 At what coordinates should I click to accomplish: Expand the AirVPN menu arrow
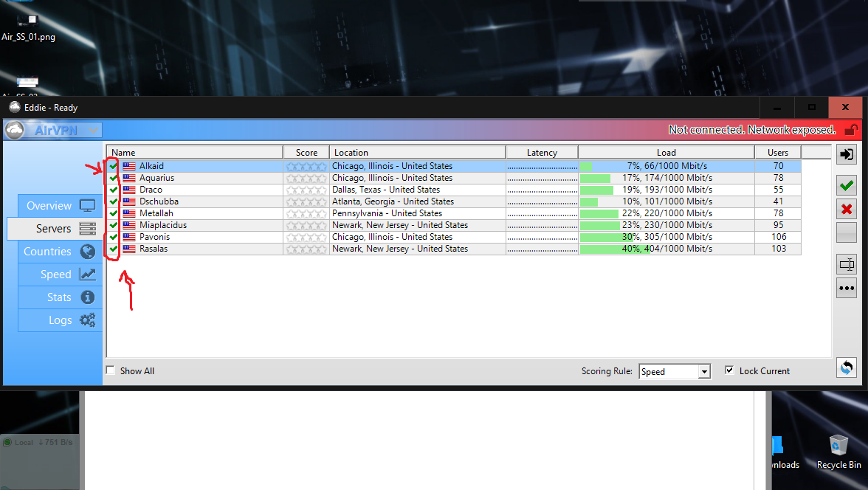[93, 130]
